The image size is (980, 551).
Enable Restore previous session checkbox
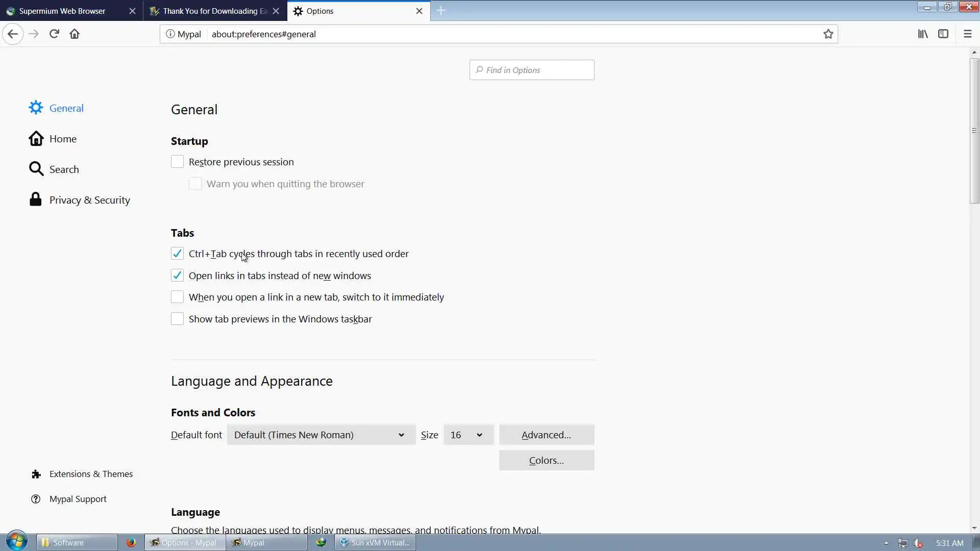pos(177,162)
